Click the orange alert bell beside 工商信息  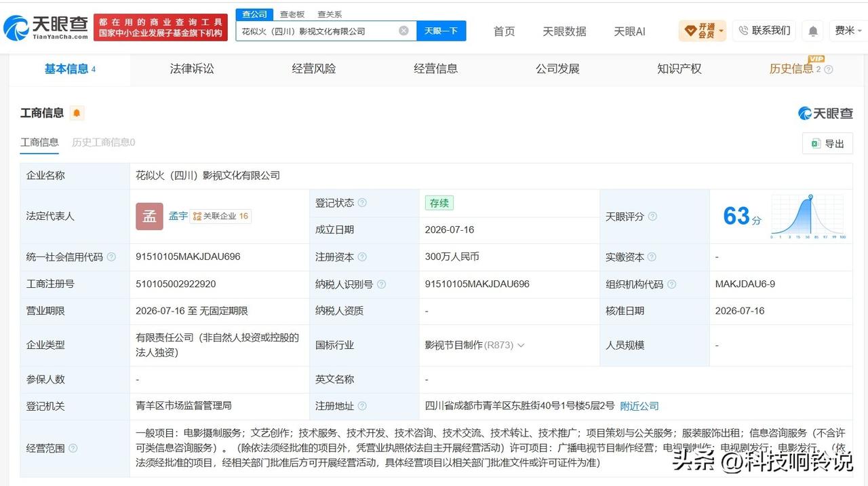point(77,113)
